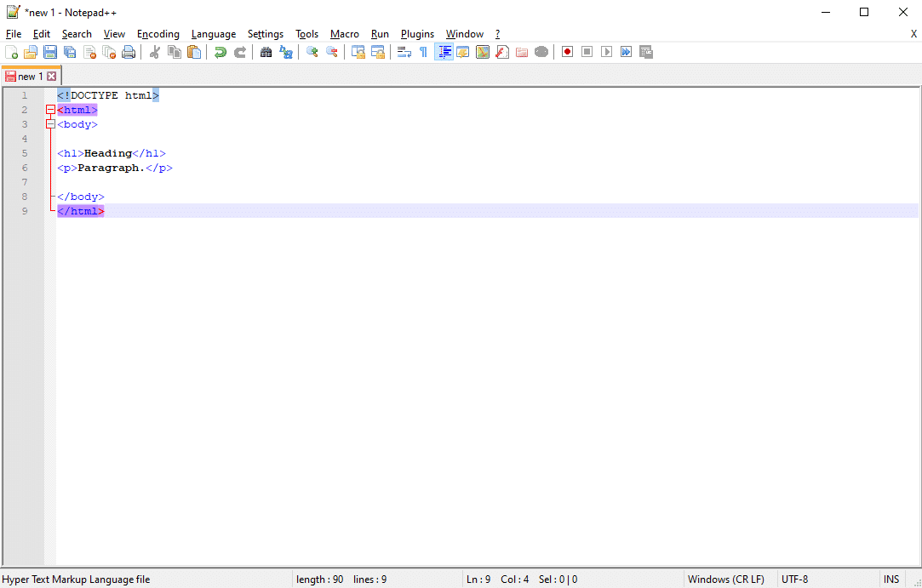922x588 pixels.
Task: Collapse the html fold on line 2
Action: coord(50,109)
